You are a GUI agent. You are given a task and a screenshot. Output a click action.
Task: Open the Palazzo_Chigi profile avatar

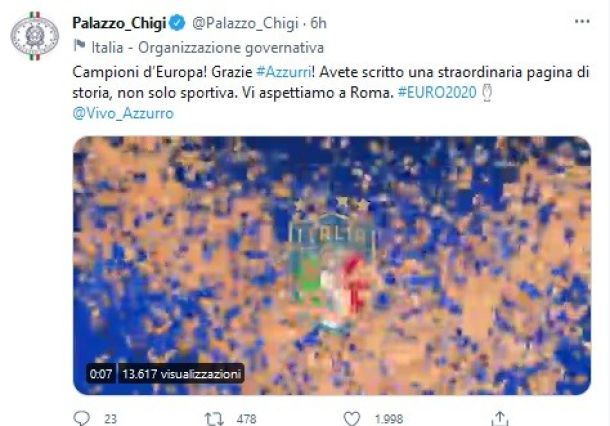coord(35,36)
